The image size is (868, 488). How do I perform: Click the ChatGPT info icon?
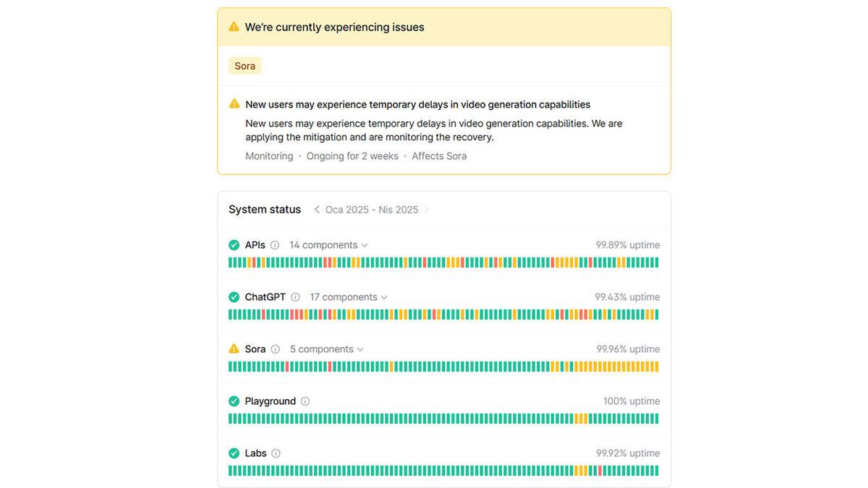pos(295,297)
